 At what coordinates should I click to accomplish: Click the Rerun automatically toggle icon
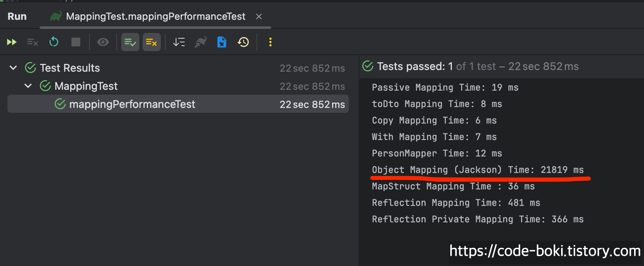[x=54, y=42]
